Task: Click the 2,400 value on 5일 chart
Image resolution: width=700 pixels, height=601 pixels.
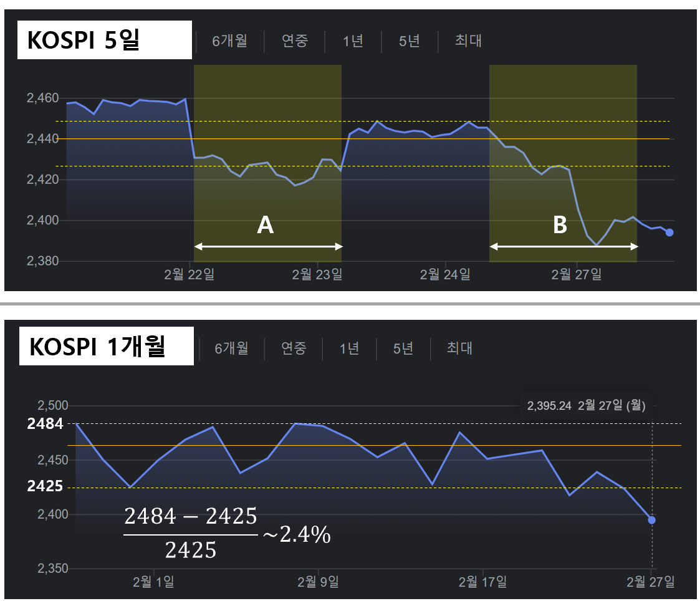Action: 43,220
